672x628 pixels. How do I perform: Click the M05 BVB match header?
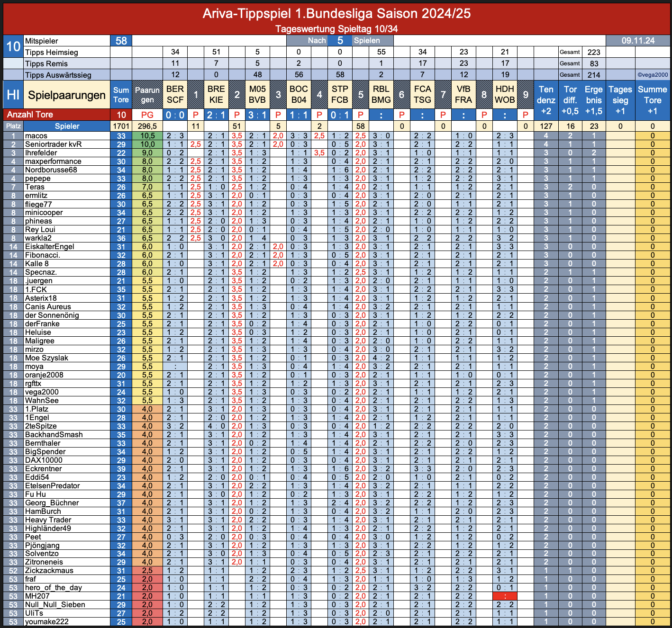pos(257,95)
